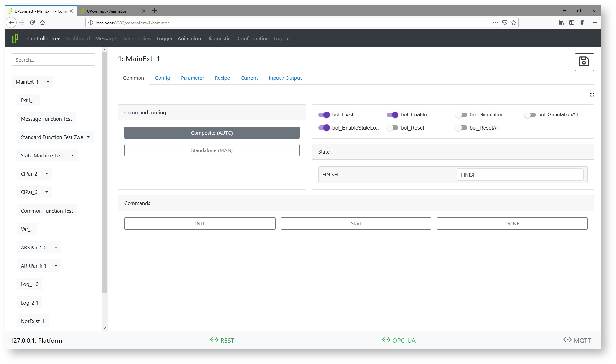Viewport: 616px width, 364px height.
Task: Select Standalone (MAN) command routing
Action: 212,150
